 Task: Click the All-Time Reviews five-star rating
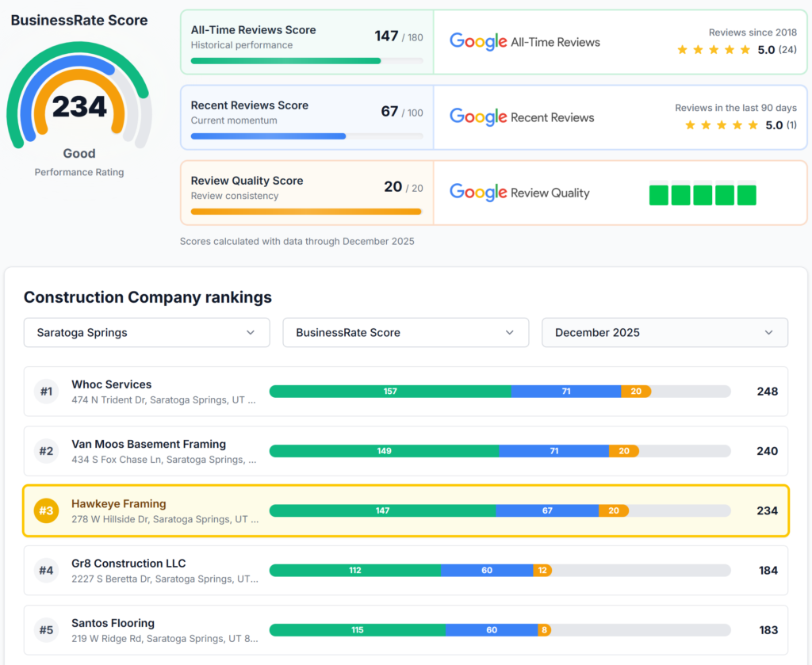point(713,50)
